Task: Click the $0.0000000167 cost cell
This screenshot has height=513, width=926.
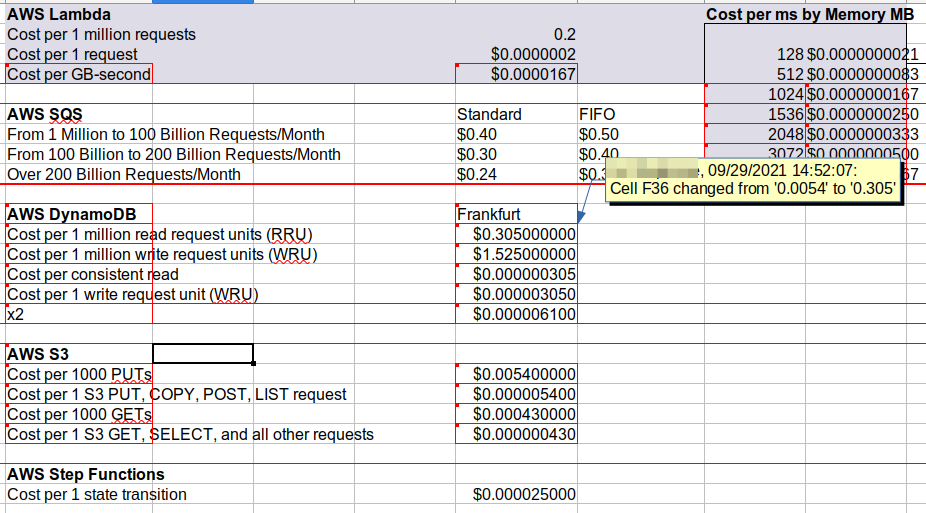Action: pyautogui.click(x=863, y=94)
